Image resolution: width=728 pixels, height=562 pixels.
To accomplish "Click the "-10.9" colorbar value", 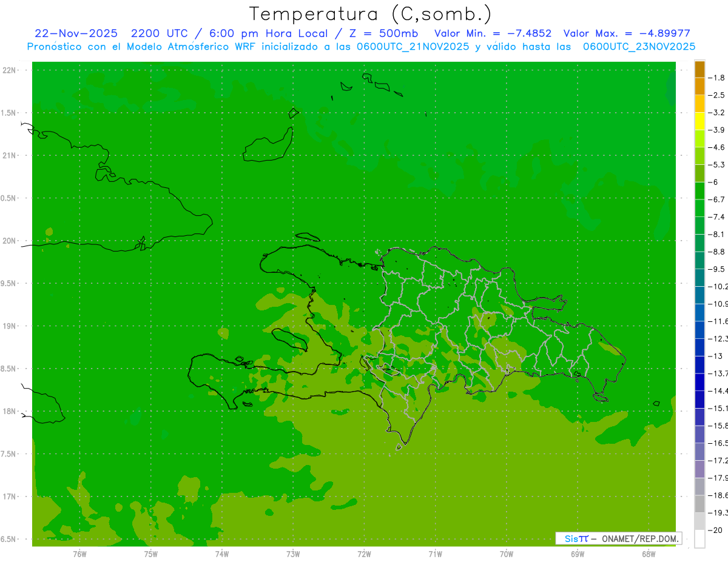I will click(718, 304).
